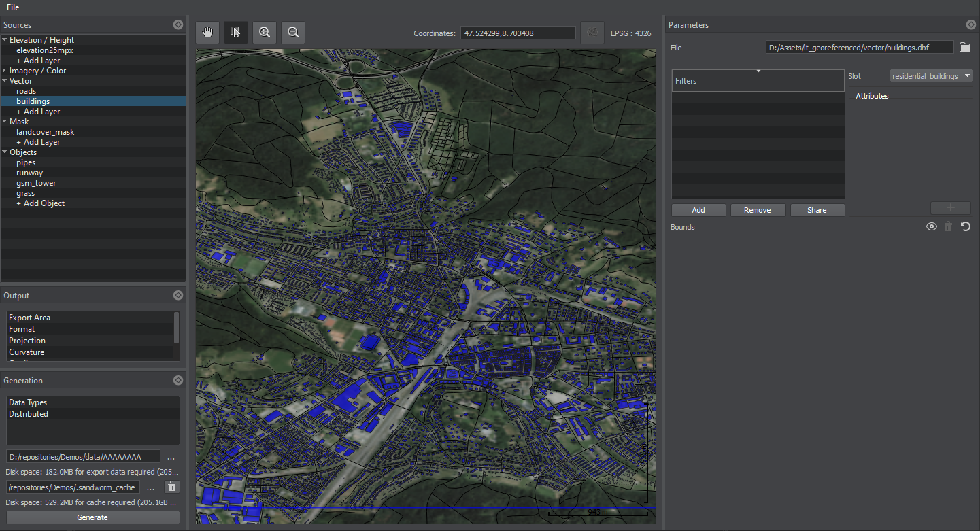
Task: Select the pan hand tool
Action: (x=207, y=32)
